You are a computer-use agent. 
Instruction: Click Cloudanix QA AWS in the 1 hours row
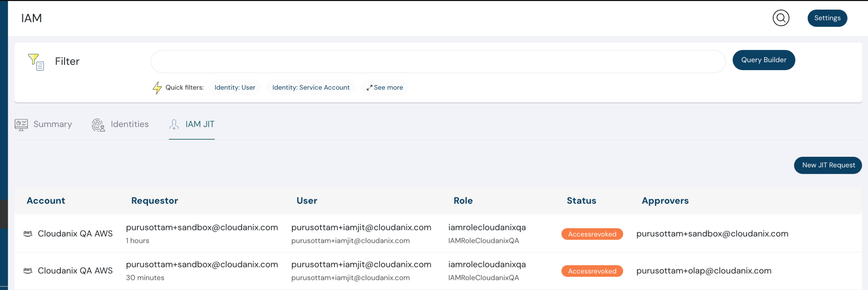pos(75,233)
